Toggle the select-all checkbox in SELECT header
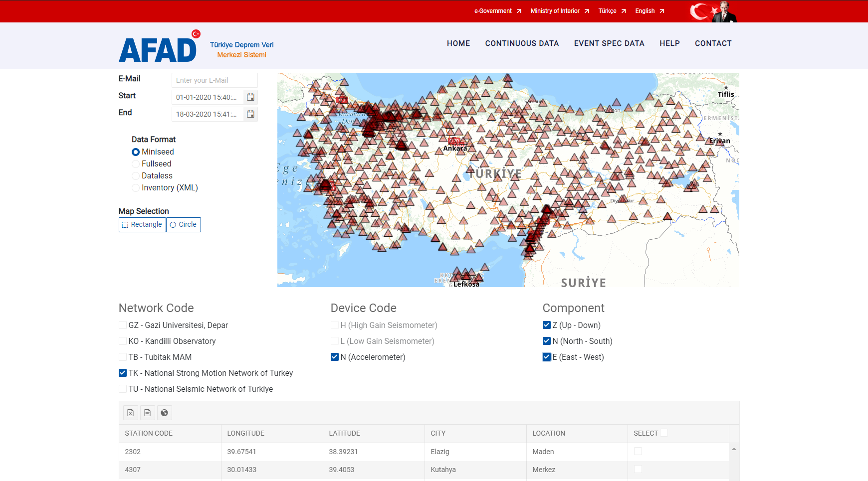The width and height of the screenshot is (868, 481). tap(664, 433)
